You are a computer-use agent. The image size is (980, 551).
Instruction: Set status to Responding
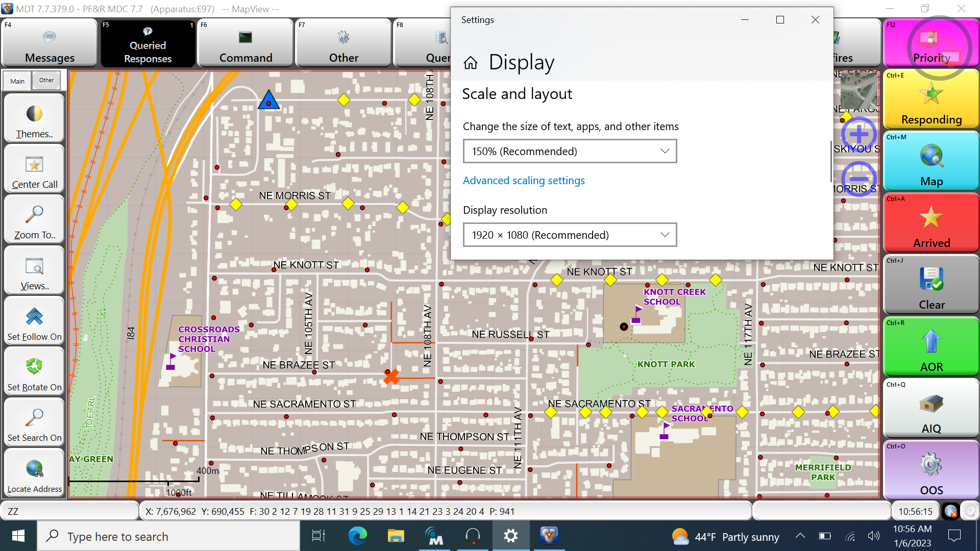931,99
